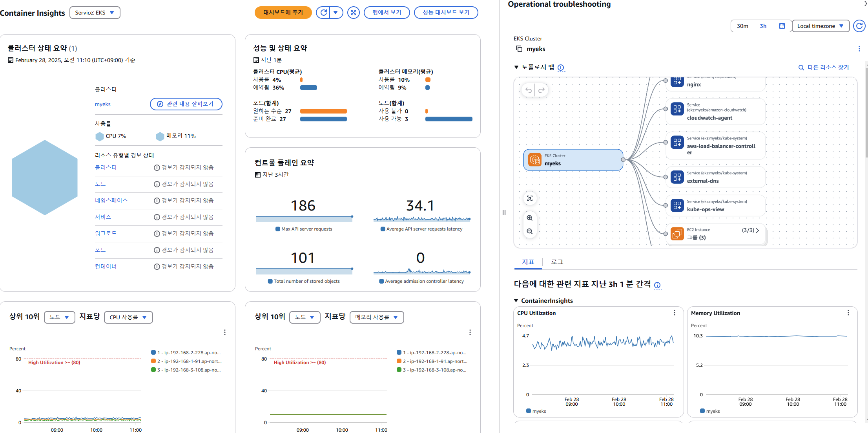Image resolution: width=868 pixels, height=434 pixels.
Task: Click the fullscreen expand icon in the toolbar
Action: [354, 13]
